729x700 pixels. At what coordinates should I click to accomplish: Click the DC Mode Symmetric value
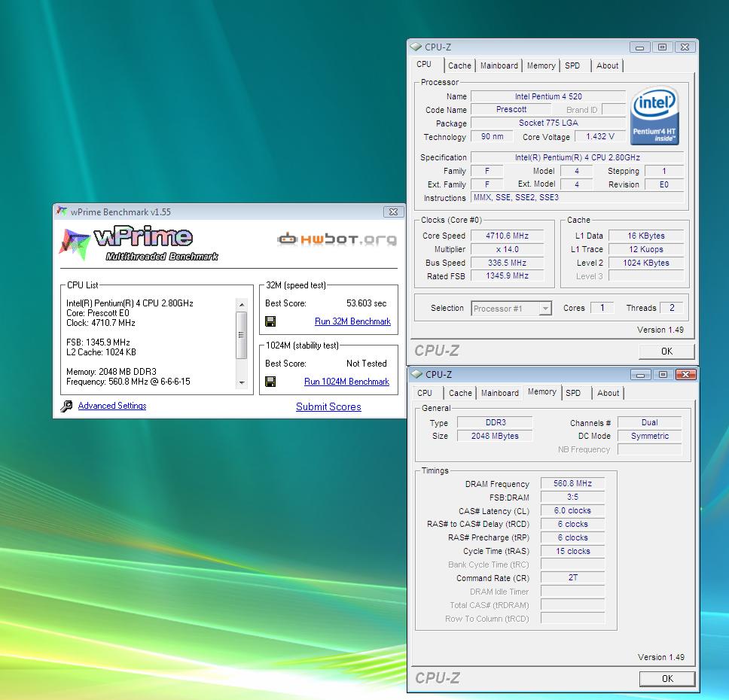tap(649, 436)
